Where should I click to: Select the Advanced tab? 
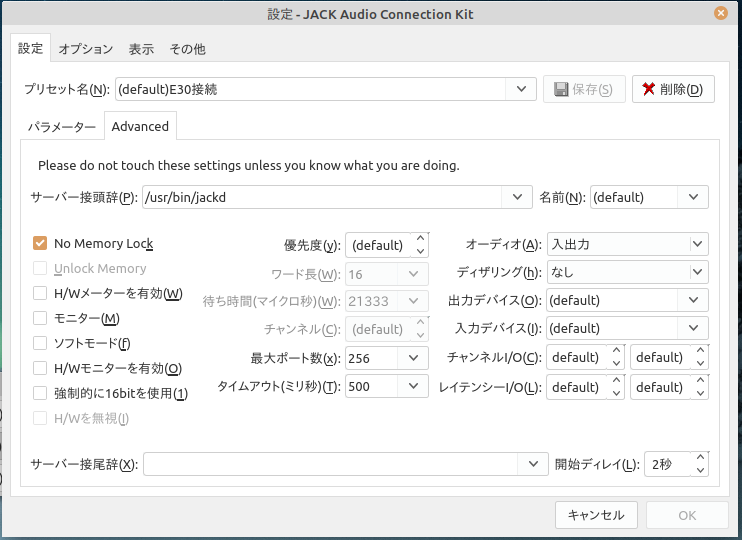(140, 126)
